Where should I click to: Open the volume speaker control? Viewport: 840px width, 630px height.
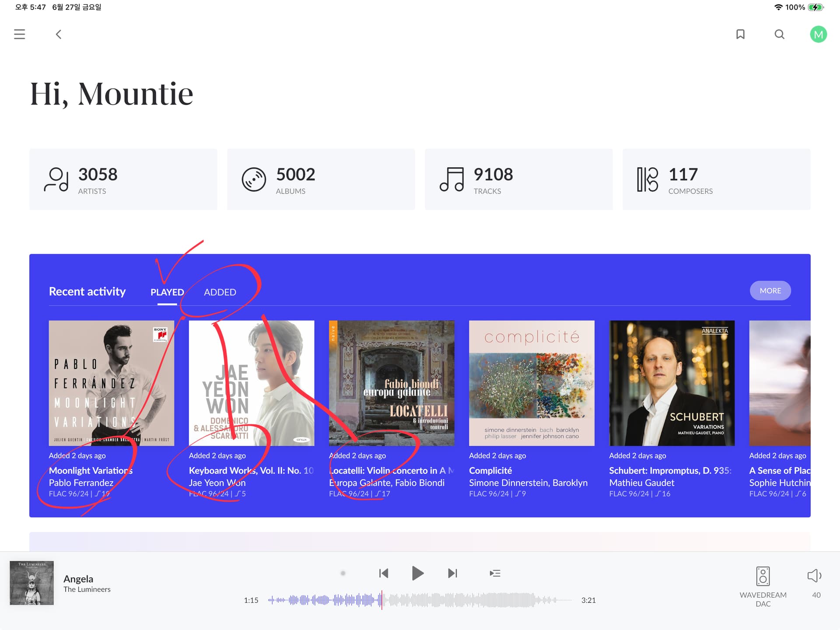pyautogui.click(x=814, y=576)
